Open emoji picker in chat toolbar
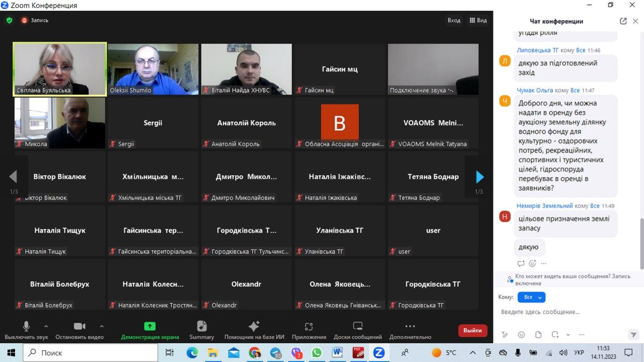This screenshot has width=644, height=362. pyautogui.click(x=521, y=335)
